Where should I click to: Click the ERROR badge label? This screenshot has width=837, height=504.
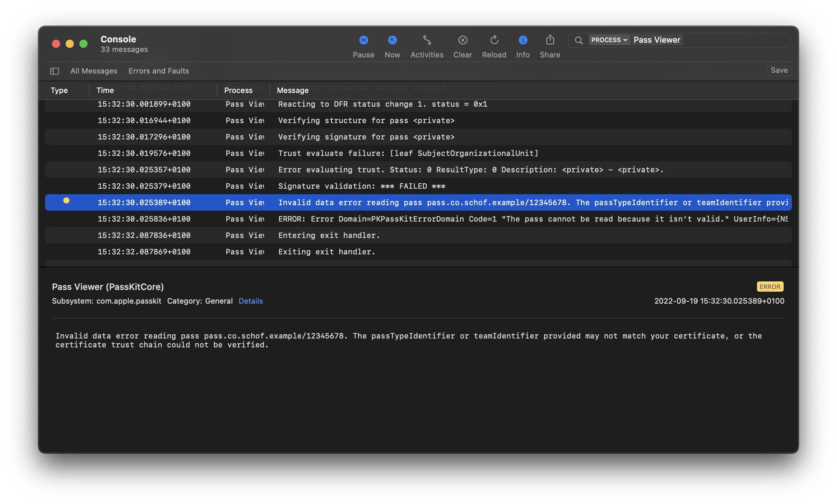770,287
